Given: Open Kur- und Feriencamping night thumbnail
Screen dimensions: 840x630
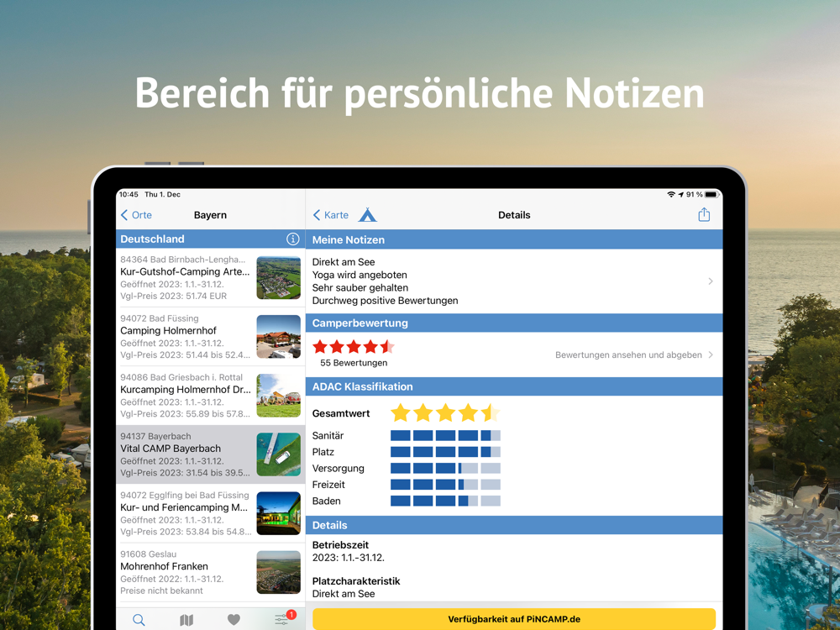Looking at the screenshot, I should click(x=279, y=513).
